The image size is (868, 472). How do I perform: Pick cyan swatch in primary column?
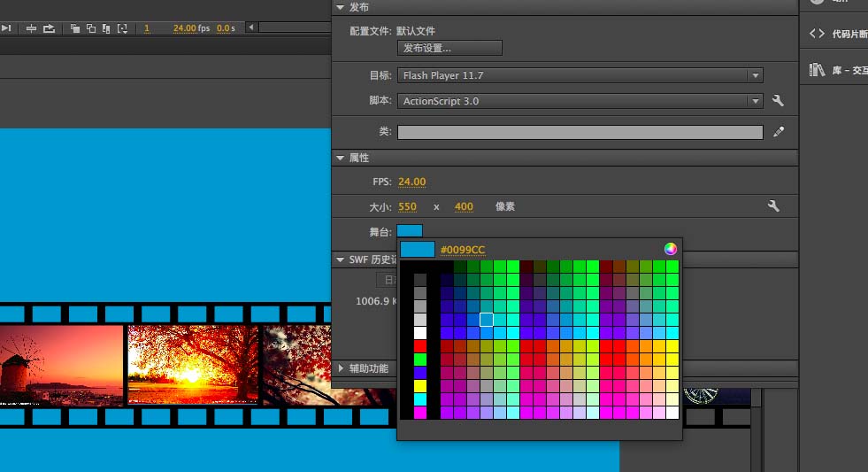[420, 399]
